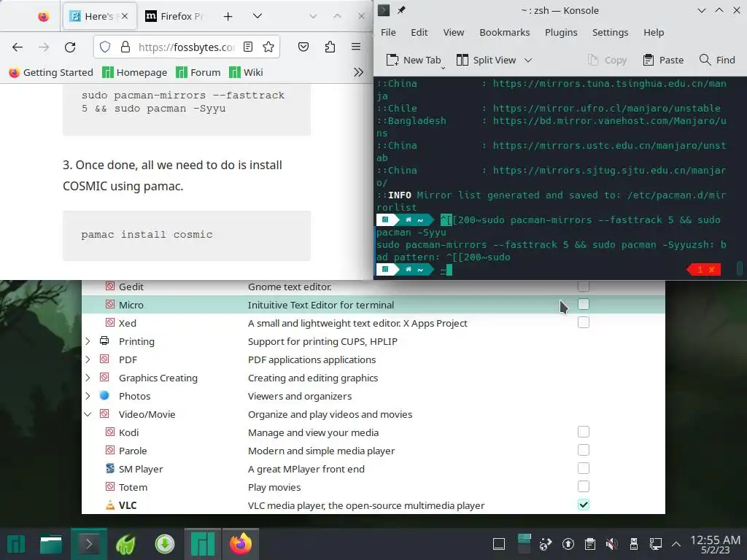Viewport: 747px width, 560px height.
Task: Show more bookmarks chevron in Firefox
Action: [358, 72]
